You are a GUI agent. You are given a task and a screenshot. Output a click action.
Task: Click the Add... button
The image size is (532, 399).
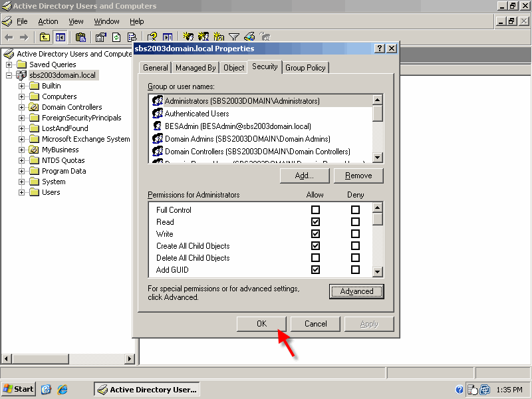305,176
